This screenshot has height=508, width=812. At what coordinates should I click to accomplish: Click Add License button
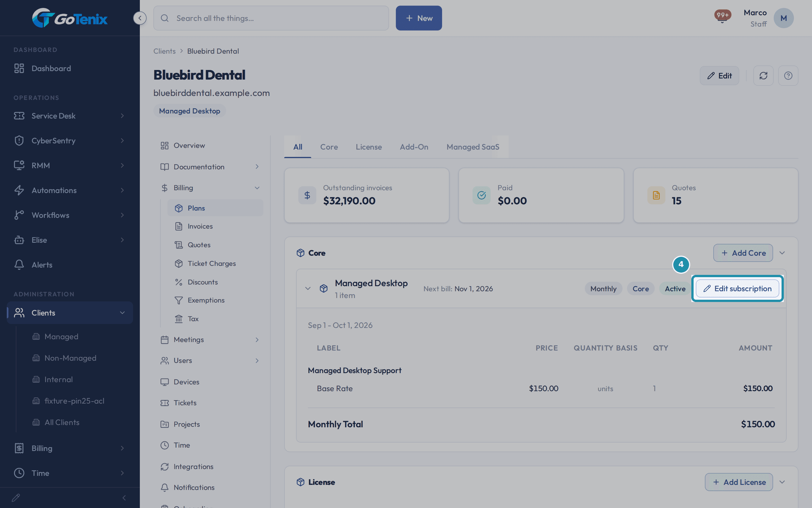(739, 482)
